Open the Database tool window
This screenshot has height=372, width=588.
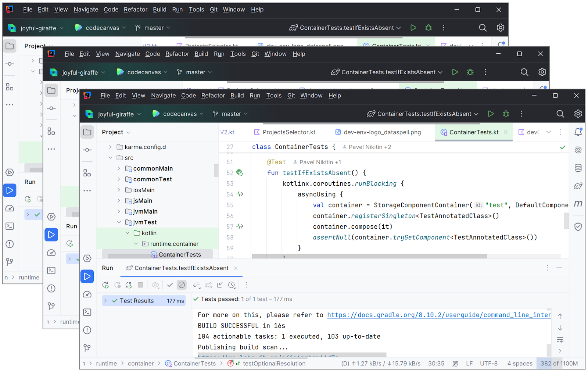pyautogui.click(x=578, y=168)
